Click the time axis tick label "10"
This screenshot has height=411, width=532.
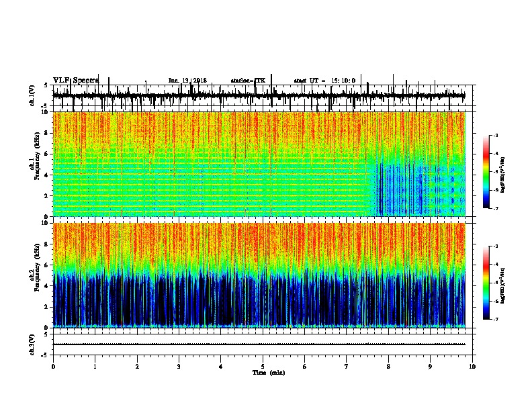pos(472,366)
